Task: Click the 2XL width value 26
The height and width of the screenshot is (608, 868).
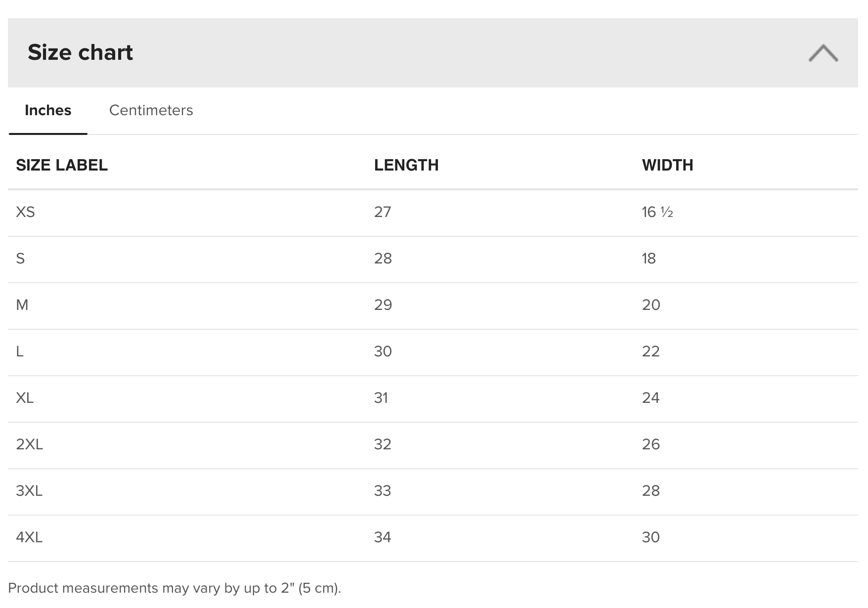Action: [x=651, y=444]
